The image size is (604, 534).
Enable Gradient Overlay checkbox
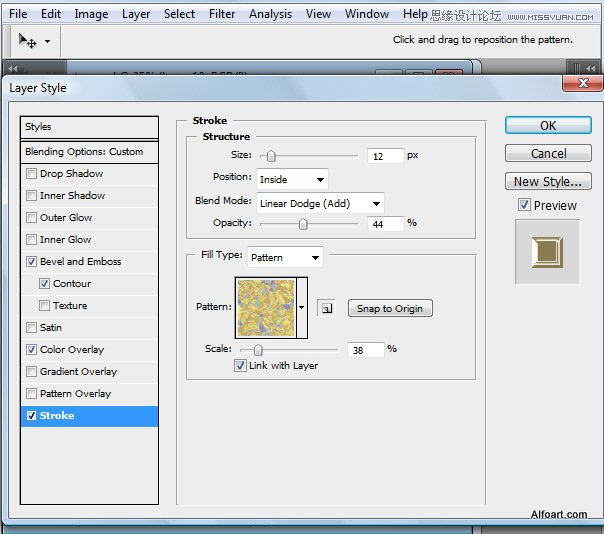pos(31,371)
